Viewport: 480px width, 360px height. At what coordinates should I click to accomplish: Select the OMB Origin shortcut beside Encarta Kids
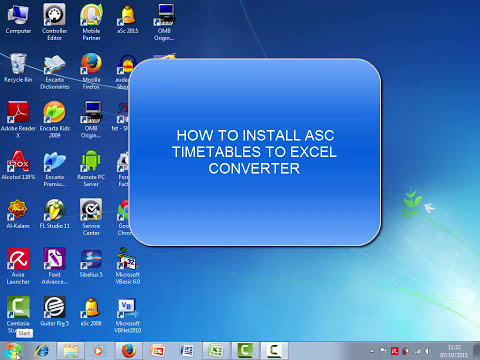point(91,120)
